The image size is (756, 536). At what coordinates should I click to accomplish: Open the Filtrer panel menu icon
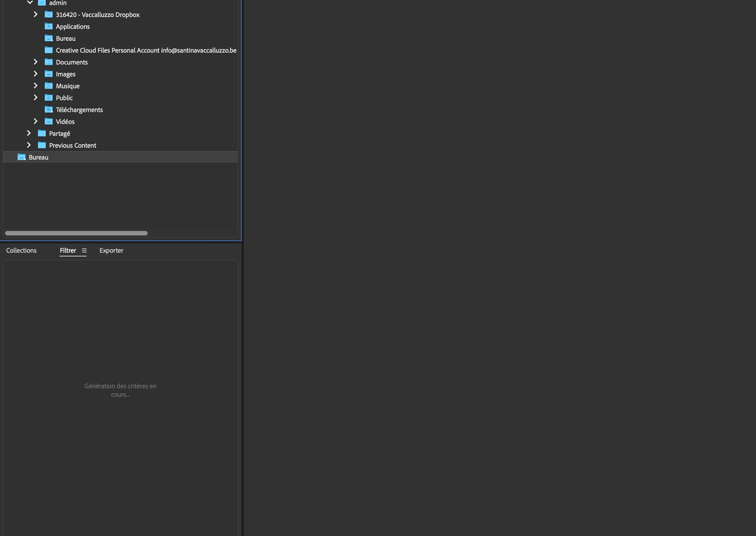84,250
